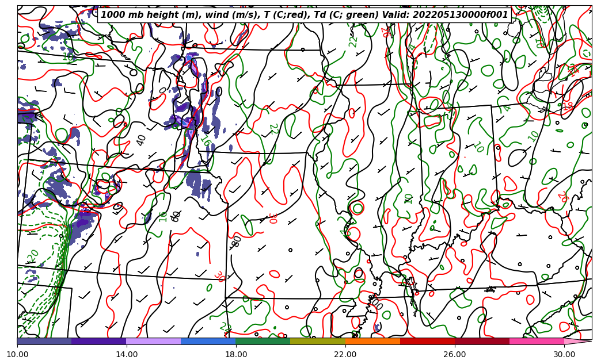Select the 18.00 colorbar tick label
The height and width of the screenshot is (364, 597).
coord(236,354)
